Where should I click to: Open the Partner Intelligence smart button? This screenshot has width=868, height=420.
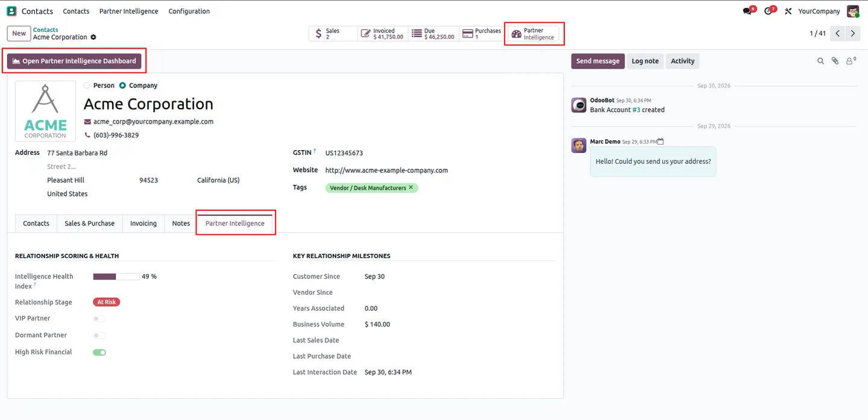tap(533, 34)
